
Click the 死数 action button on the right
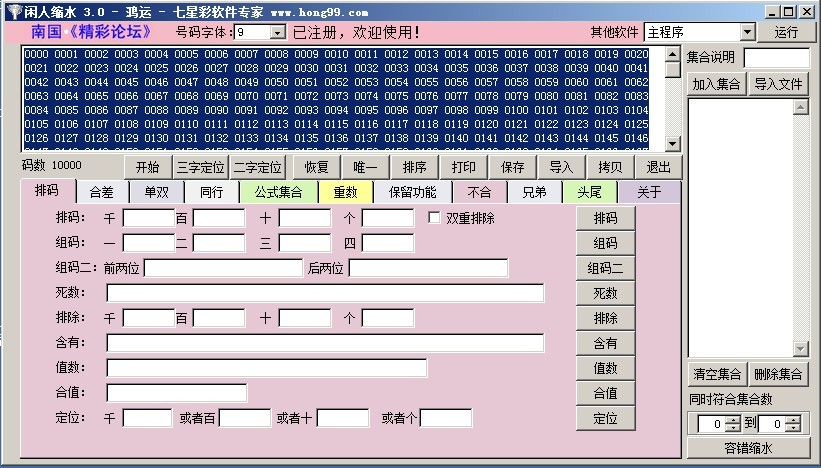(x=605, y=293)
